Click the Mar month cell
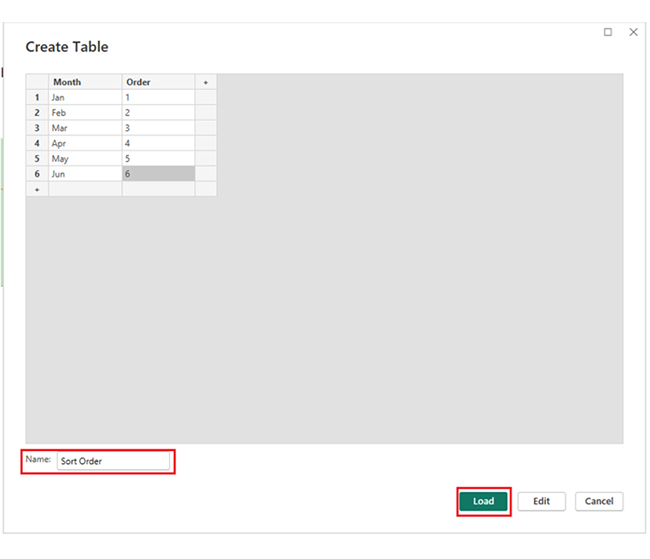This screenshot has height=559, width=650. pyautogui.click(x=85, y=128)
